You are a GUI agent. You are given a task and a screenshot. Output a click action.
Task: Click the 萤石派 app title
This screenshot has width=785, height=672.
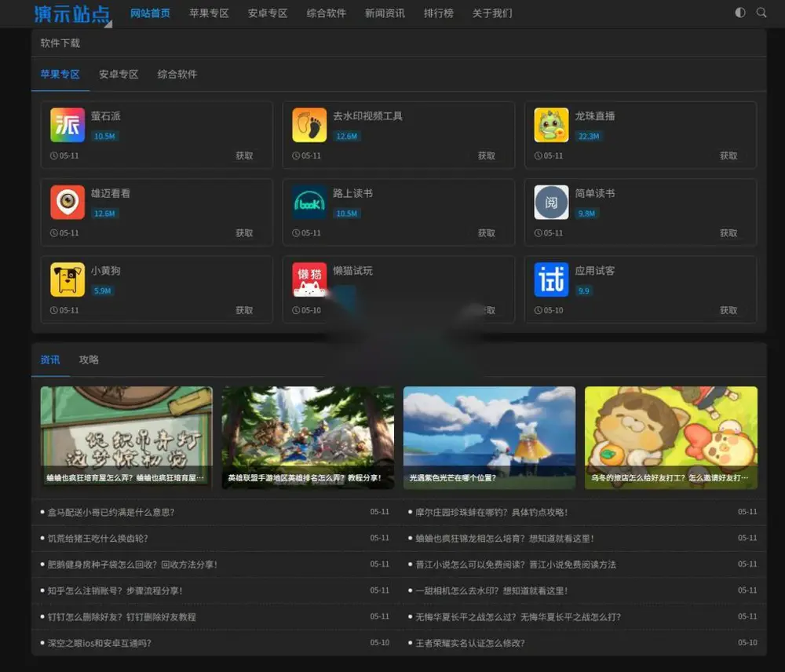tap(106, 116)
